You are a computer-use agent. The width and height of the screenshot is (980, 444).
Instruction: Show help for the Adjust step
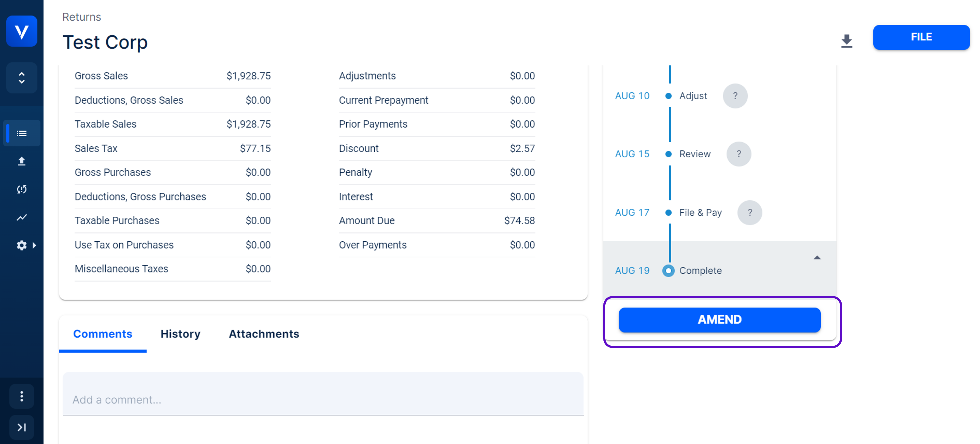click(735, 96)
